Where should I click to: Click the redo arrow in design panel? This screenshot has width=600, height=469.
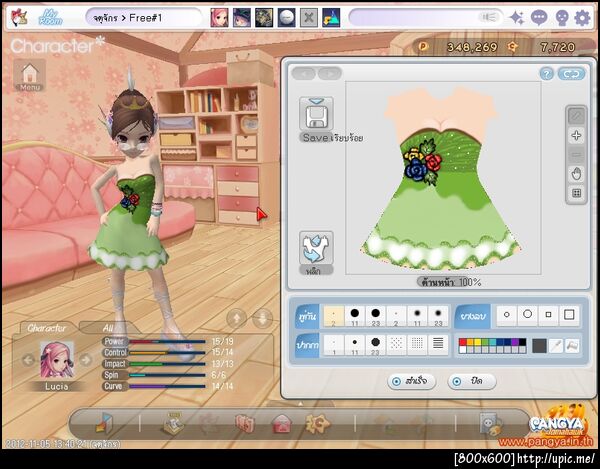pos(329,73)
